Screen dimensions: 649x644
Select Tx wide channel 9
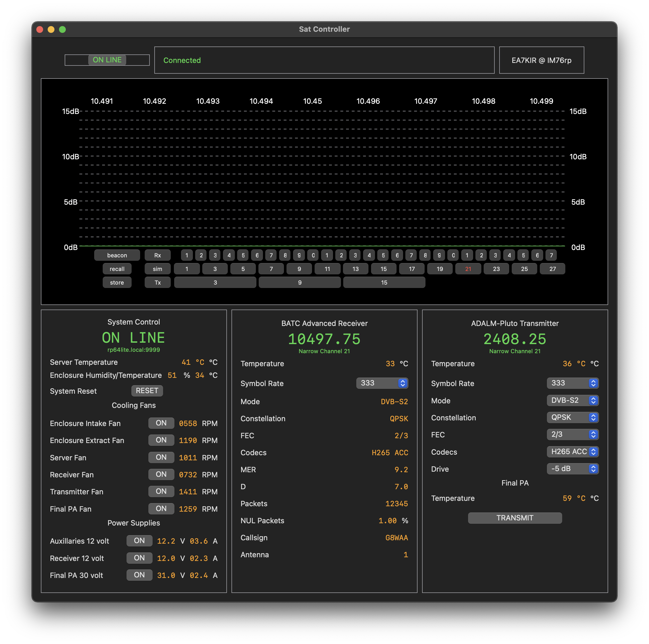(299, 282)
